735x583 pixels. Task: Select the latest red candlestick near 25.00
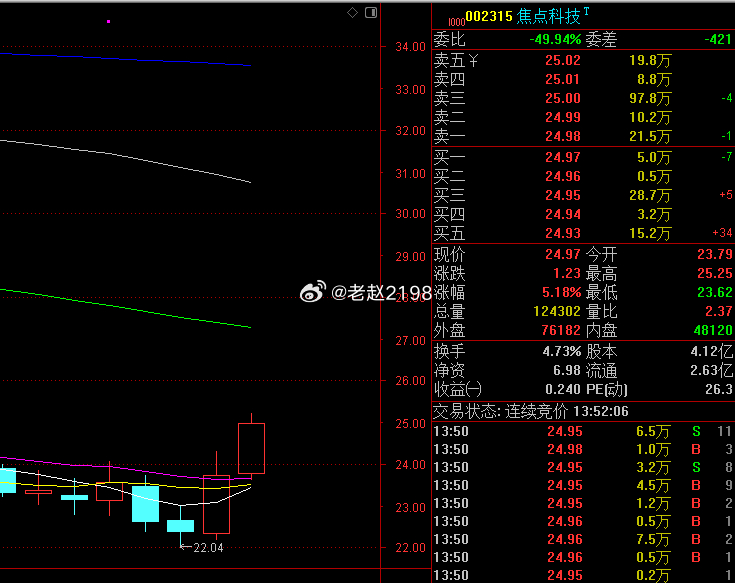pos(251,446)
